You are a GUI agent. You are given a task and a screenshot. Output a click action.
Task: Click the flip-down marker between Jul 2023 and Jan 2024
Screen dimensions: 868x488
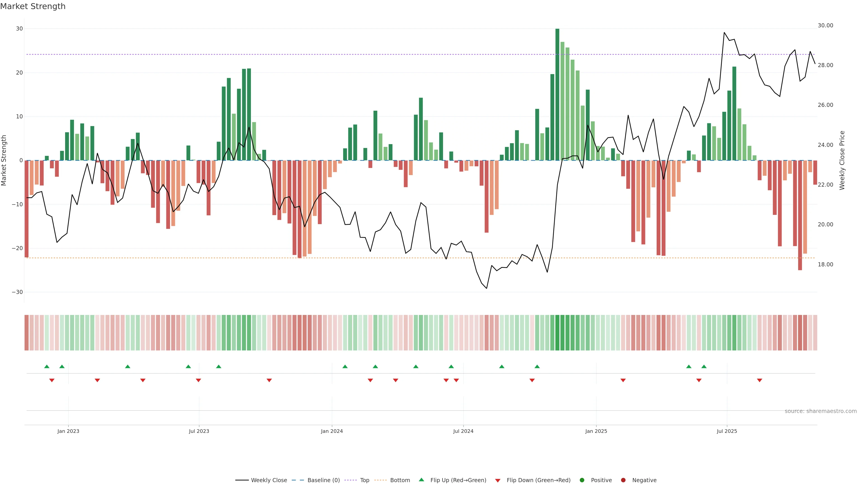tap(269, 380)
